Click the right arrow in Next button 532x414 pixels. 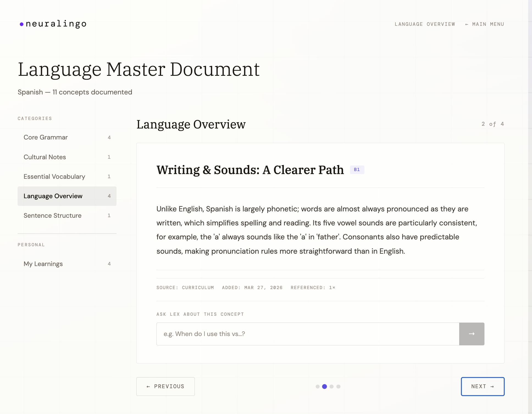[x=492, y=386]
